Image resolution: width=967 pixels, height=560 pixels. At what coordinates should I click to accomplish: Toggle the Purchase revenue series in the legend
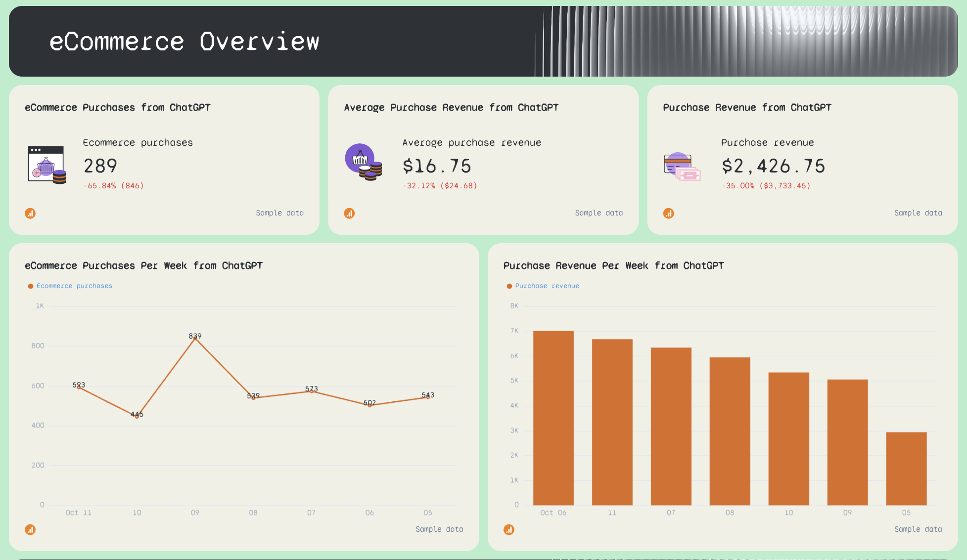[547, 286]
